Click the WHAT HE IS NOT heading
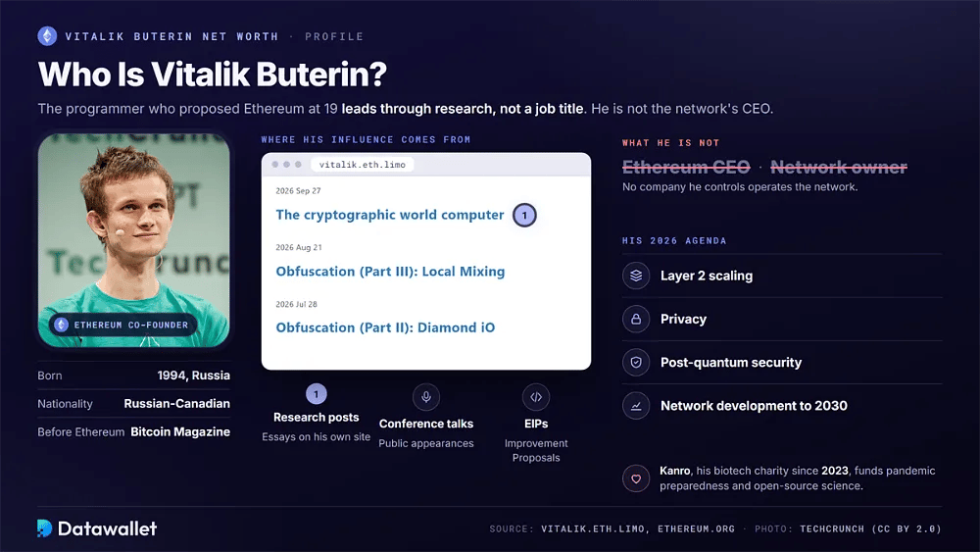This screenshot has height=552, width=980. coord(670,142)
